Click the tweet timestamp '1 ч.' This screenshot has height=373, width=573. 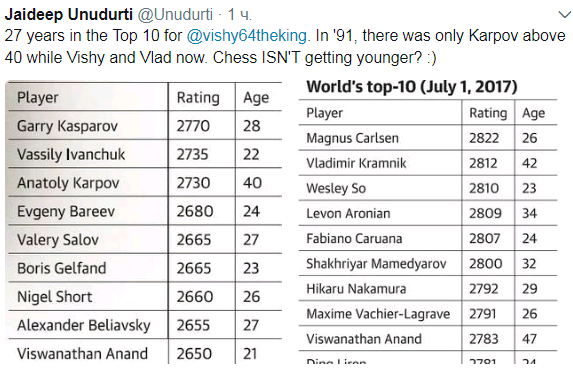(x=240, y=15)
